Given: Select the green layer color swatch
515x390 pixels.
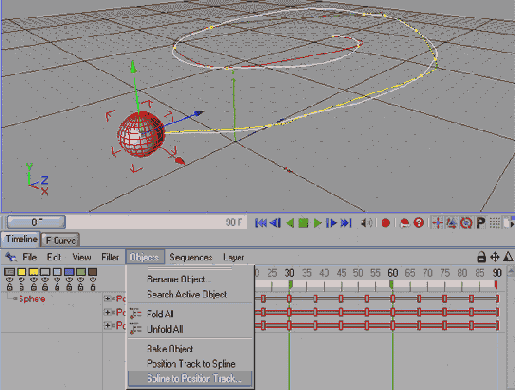Looking at the screenshot, I should pos(81,272).
